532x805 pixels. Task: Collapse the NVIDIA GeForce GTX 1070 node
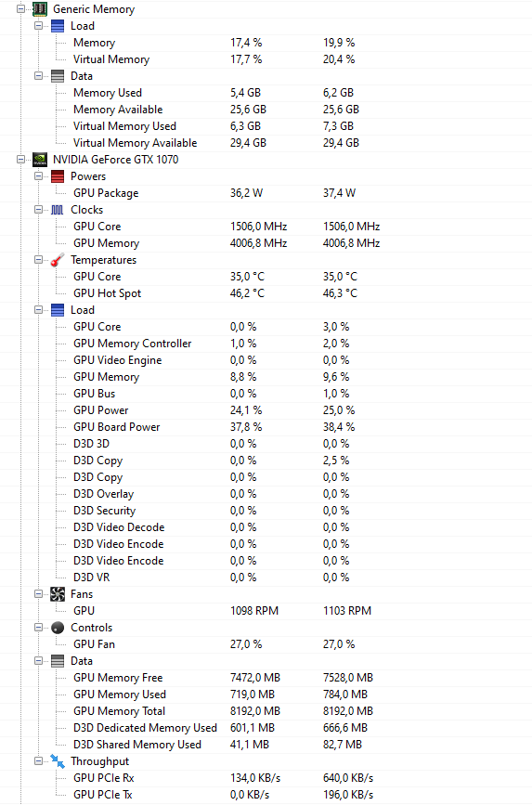tap(21, 159)
